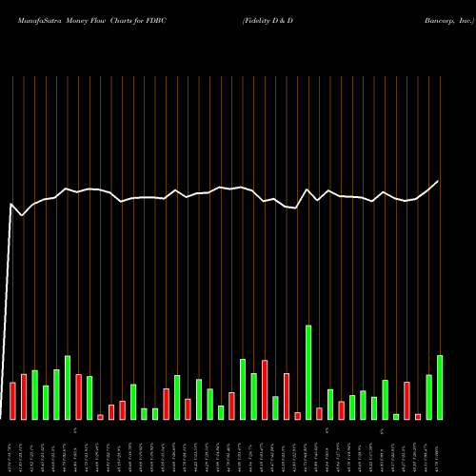Click the steep rising white line segment at chart start
This screenshot has width=476, height=476.
6,311
